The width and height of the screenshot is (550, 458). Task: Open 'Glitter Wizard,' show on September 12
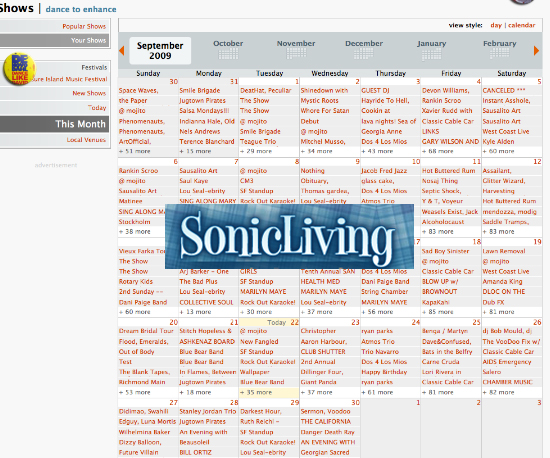[504, 181]
